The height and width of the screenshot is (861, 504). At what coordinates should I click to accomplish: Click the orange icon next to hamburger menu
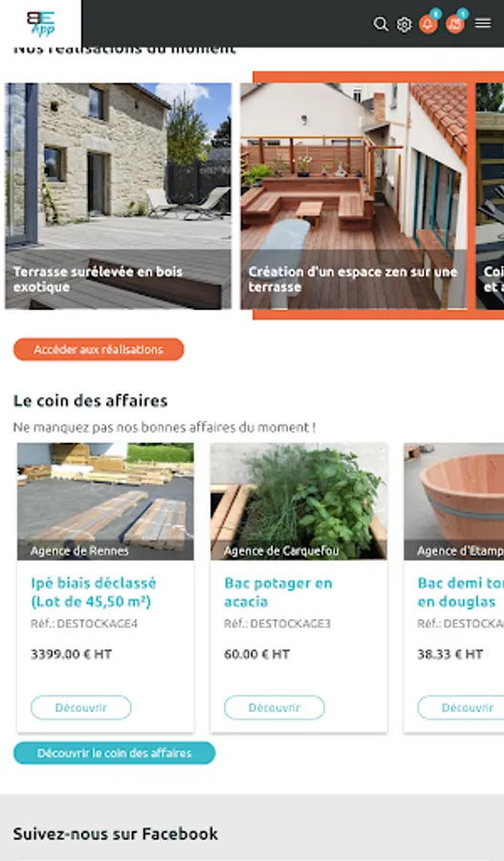click(x=455, y=24)
